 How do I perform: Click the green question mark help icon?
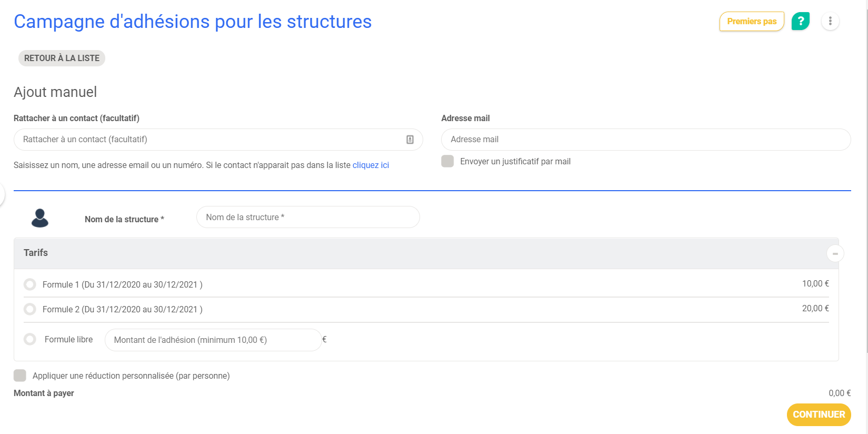pyautogui.click(x=800, y=21)
